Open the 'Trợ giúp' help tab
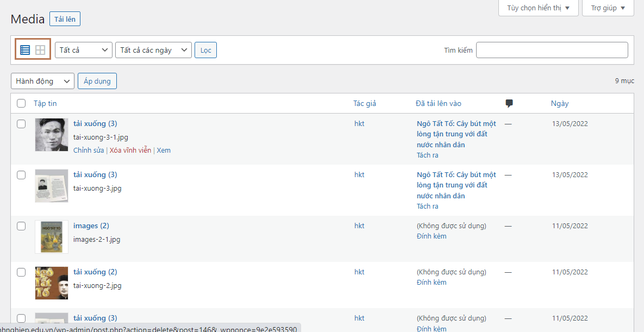This screenshot has height=332, width=644. [x=608, y=8]
